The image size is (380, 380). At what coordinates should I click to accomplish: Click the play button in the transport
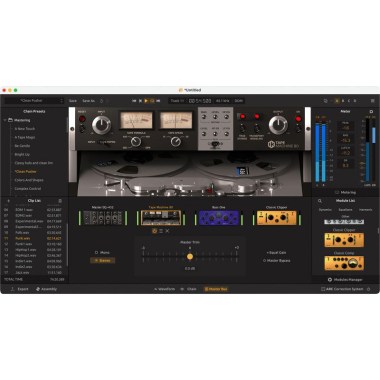coord(146,101)
